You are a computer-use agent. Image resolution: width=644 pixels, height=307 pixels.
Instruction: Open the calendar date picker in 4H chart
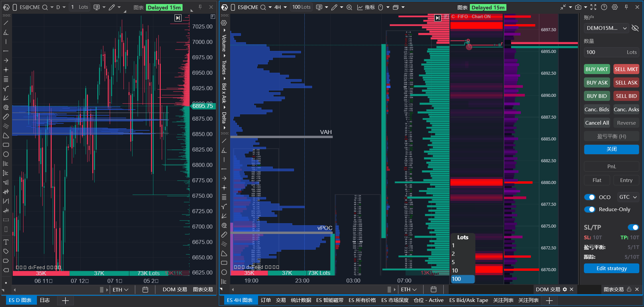point(434,289)
